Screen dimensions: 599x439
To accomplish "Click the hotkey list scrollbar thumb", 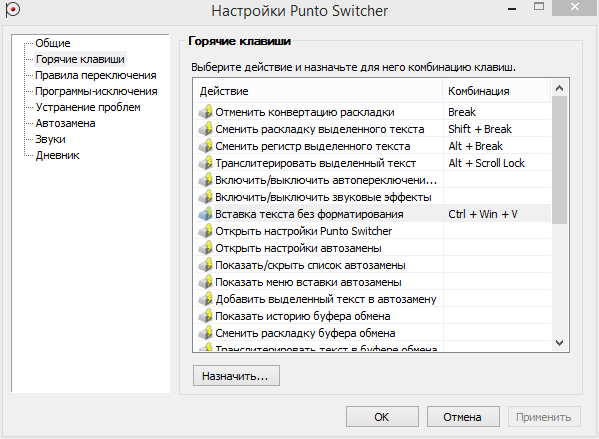I will click(559, 160).
